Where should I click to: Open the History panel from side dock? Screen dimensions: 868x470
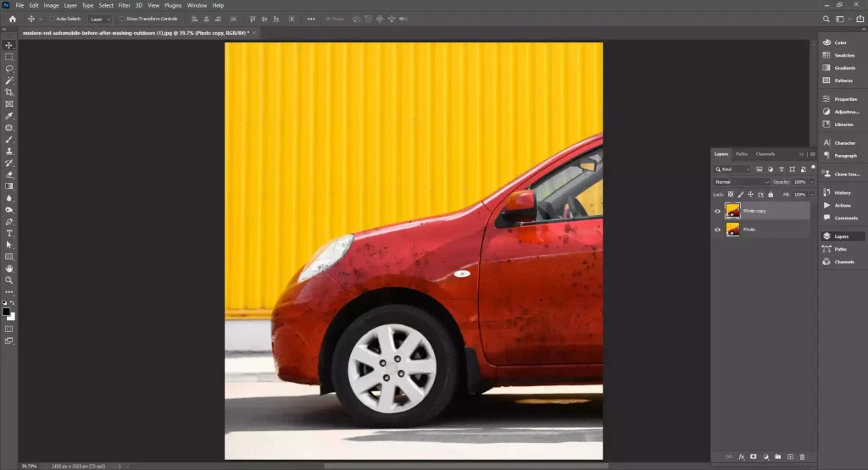click(842, 192)
